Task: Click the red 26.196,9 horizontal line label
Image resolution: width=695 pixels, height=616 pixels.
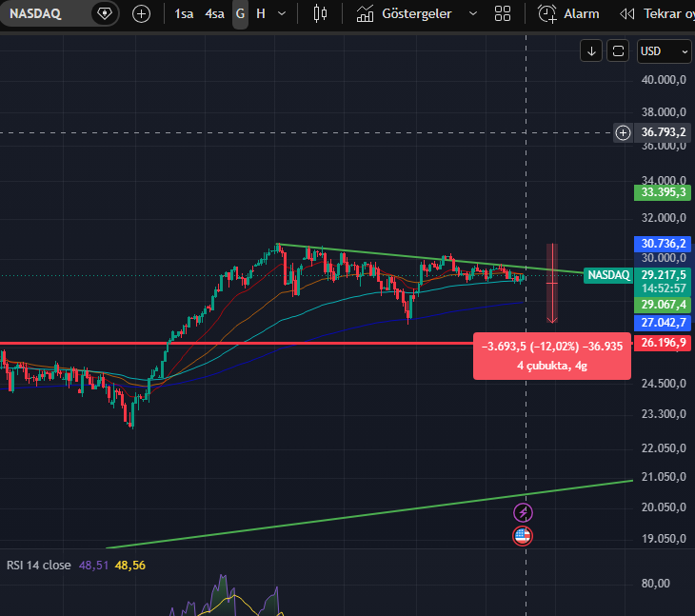Action: pyautogui.click(x=663, y=343)
